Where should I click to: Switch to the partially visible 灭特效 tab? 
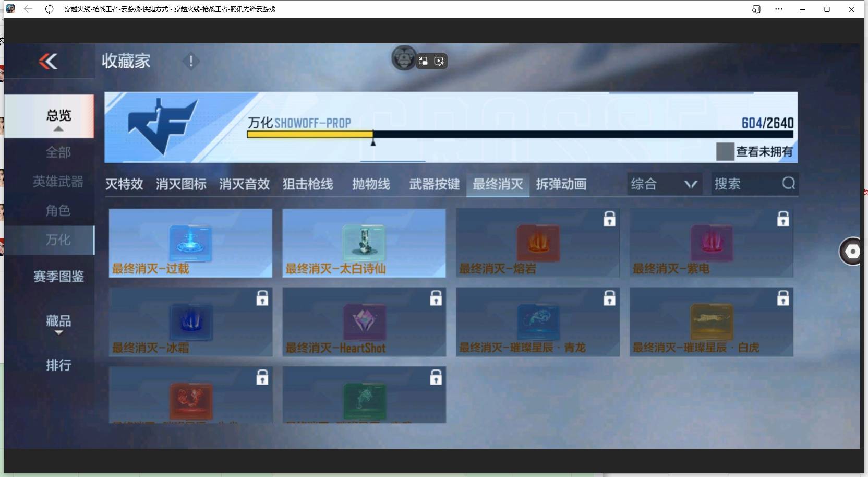click(124, 184)
